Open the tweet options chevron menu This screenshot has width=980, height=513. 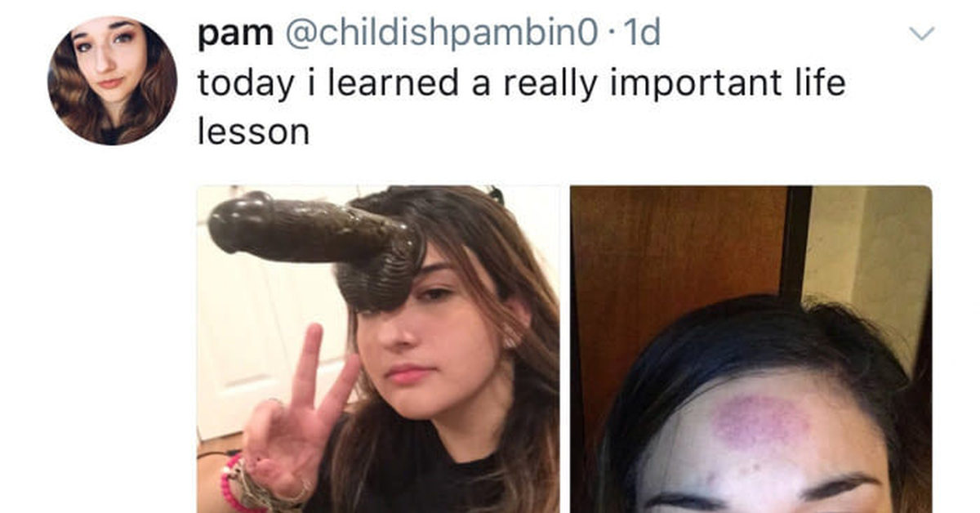pos(921,34)
